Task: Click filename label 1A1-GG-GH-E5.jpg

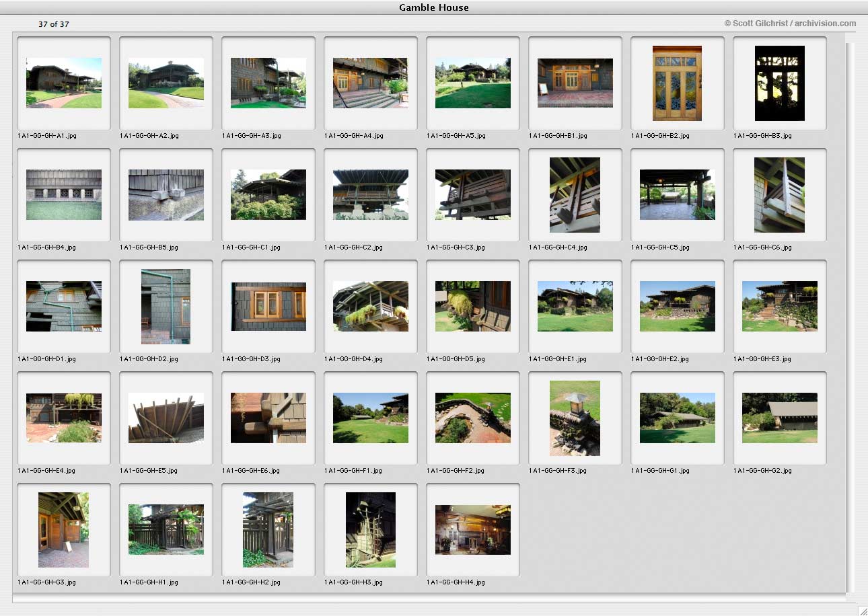Action: [149, 471]
